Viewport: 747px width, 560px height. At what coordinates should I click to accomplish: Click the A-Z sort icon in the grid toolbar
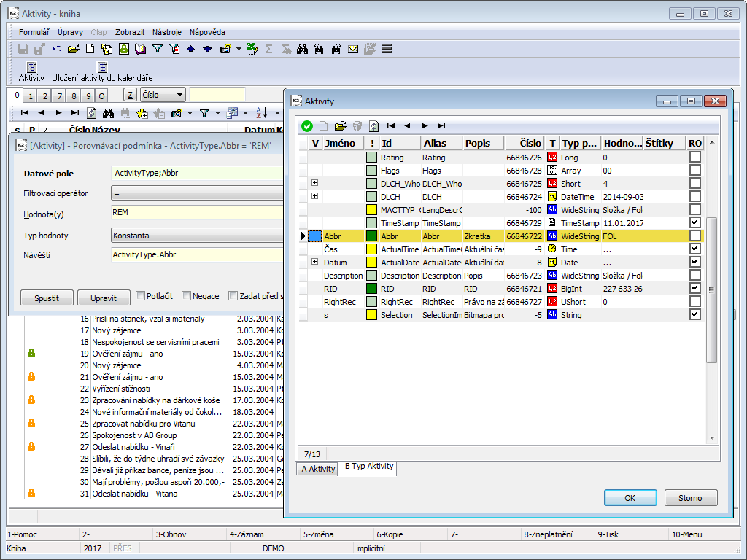point(260,113)
